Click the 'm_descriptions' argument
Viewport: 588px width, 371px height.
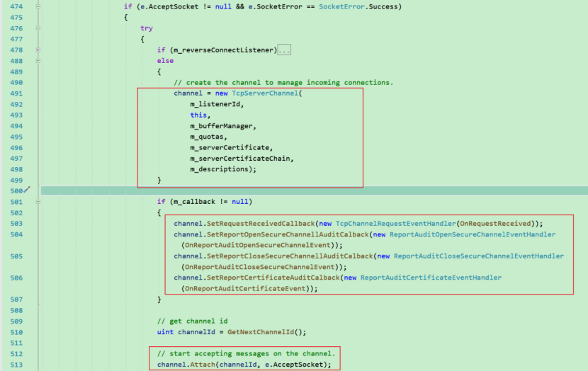pyautogui.click(x=219, y=169)
